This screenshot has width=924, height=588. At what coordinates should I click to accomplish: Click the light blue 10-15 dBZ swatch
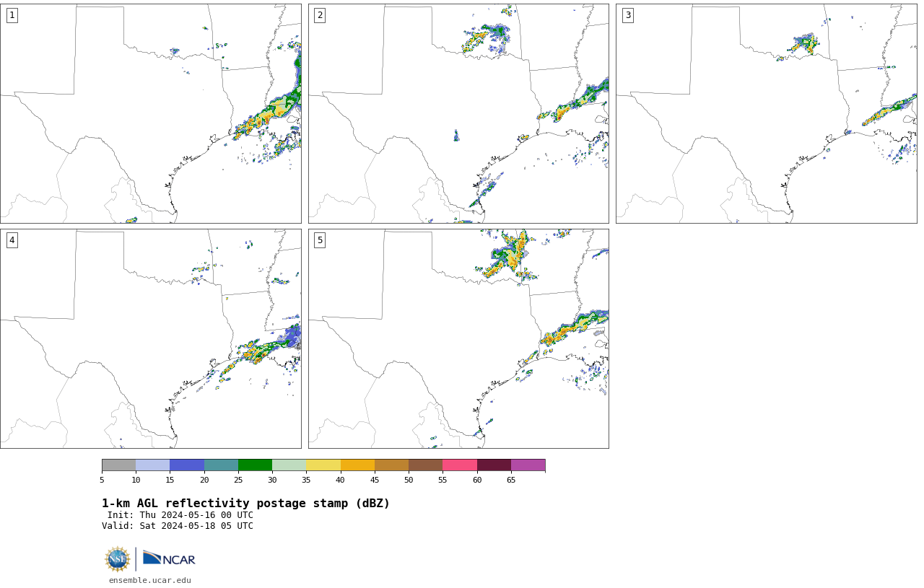(x=152, y=465)
